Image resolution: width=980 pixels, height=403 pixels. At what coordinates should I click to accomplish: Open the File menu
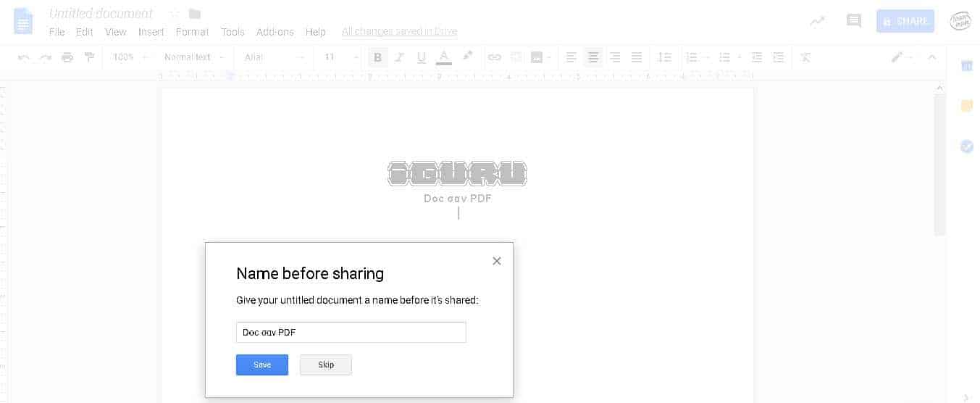56,32
